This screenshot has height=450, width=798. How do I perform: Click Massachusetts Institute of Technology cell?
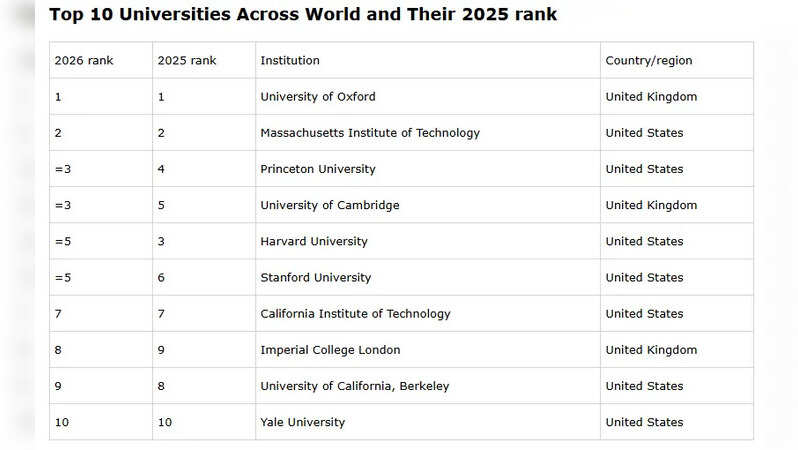(370, 133)
